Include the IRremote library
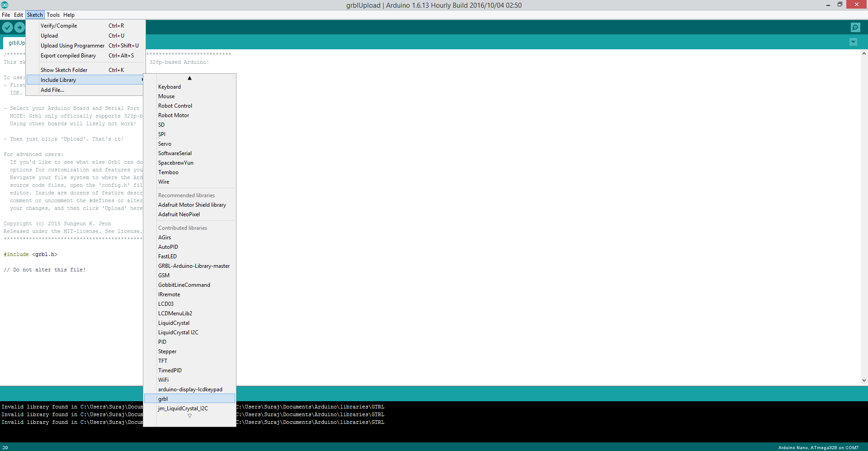Viewport: 868px width, 451px height. click(189, 294)
